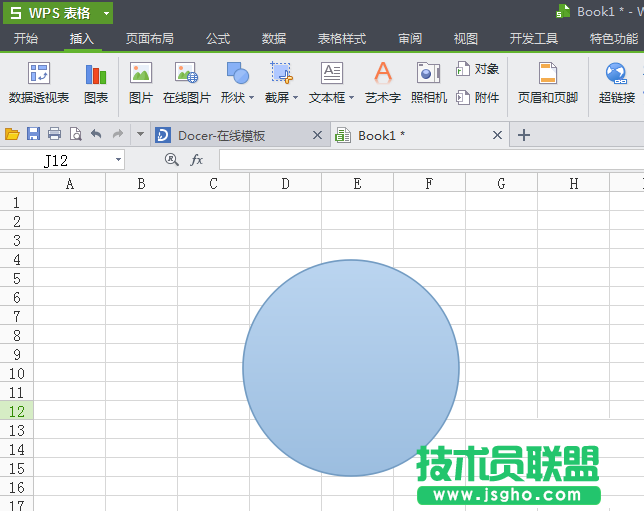Switch to the 开始 ribbon tab
Screen dimensions: 644x511
(26, 39)
